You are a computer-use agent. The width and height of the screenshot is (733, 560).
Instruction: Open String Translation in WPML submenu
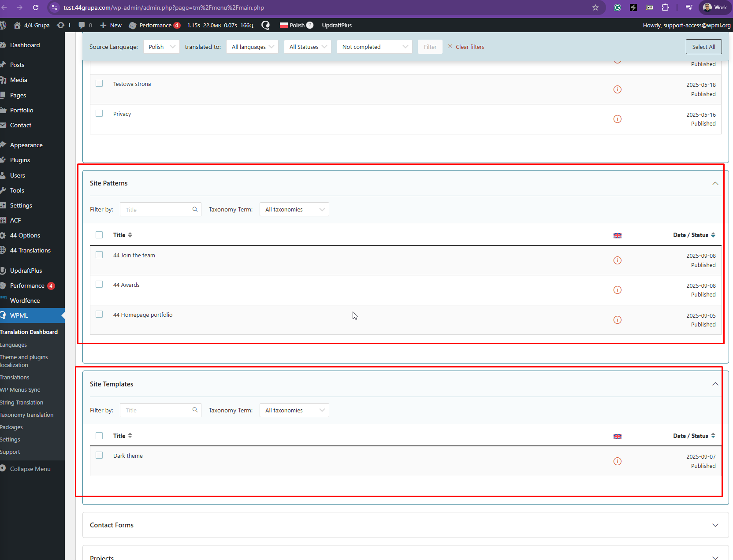[22, 402]
